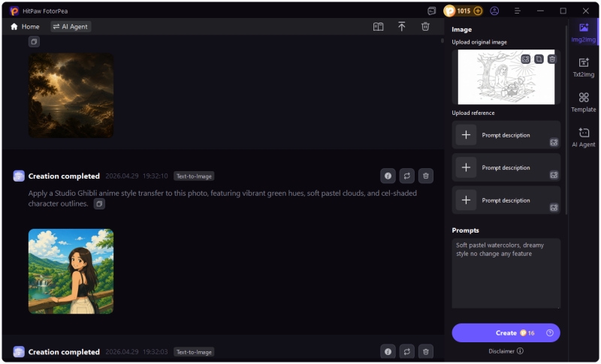Regenerate the 19:32:03 creation
601x364 pixels.
pyautogui.click(x=406, y=351)
